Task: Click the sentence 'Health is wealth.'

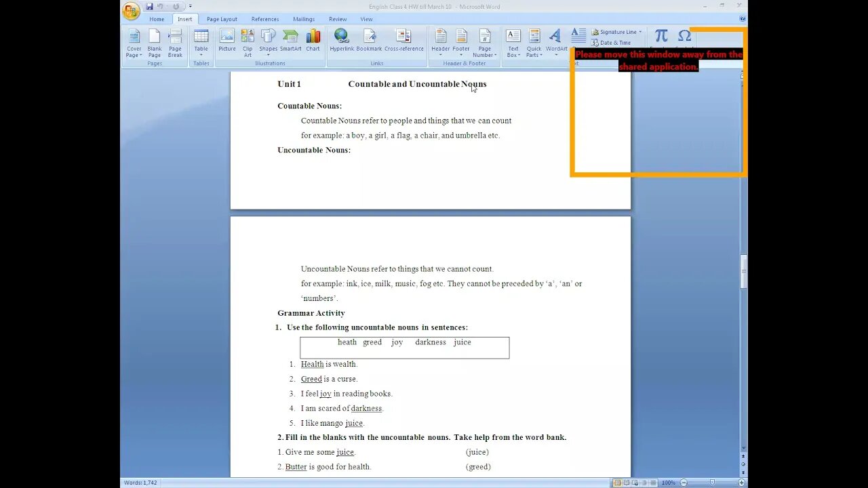Action: [329, 364]
